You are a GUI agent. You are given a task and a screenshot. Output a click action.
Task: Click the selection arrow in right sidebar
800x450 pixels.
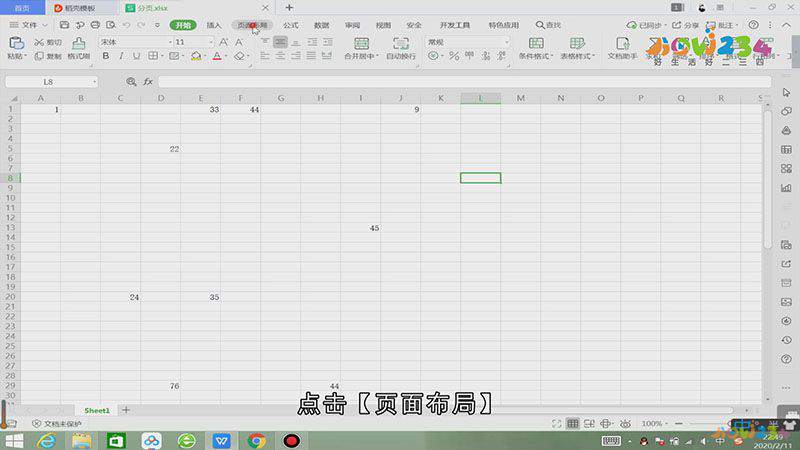[x=786, y=92]
